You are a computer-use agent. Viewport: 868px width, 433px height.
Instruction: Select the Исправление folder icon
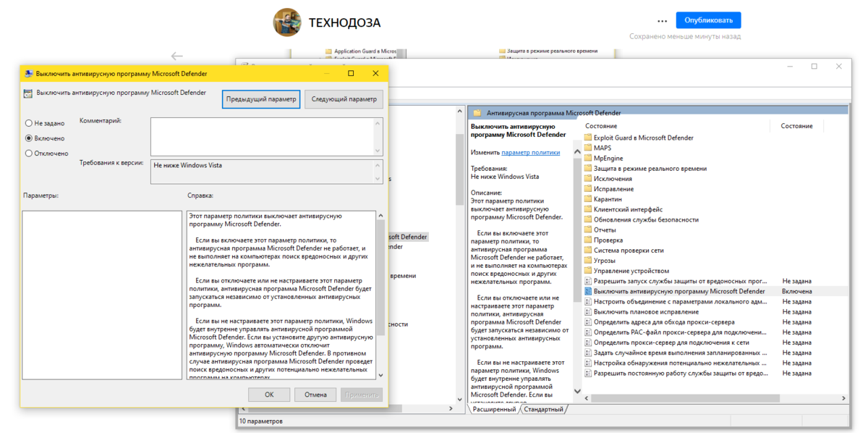(588, 188)
